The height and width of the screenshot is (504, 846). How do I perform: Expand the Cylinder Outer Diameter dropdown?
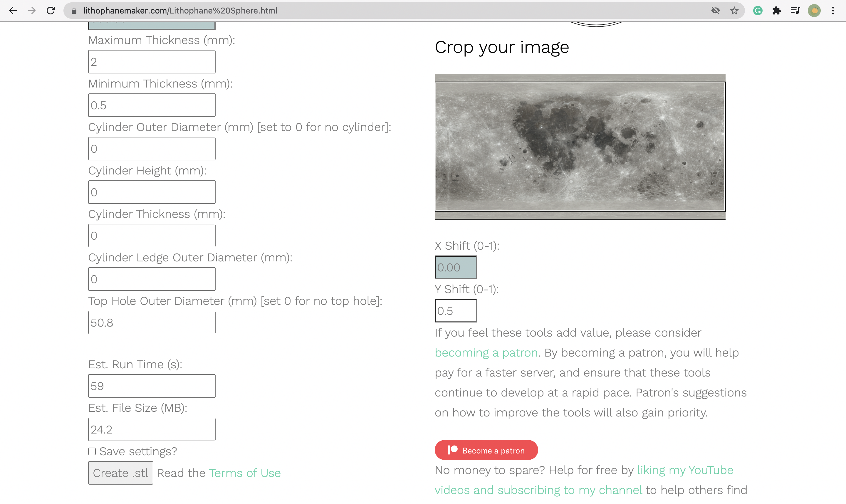click(x=152, y=149)
